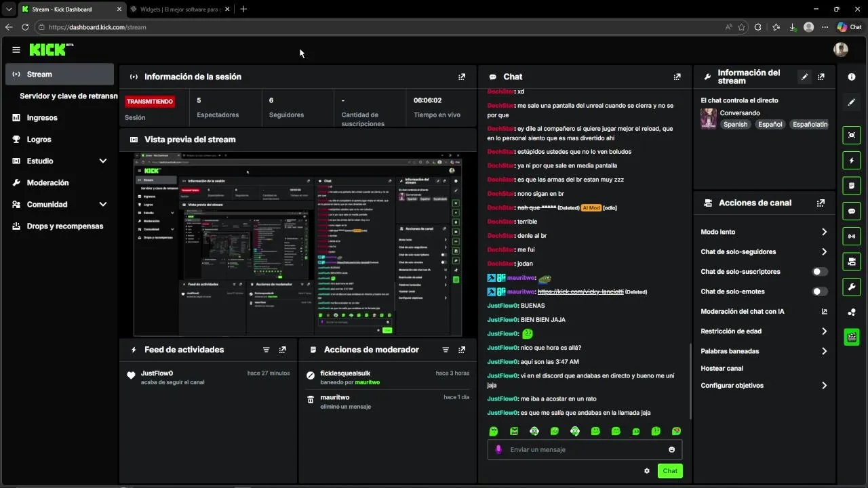Open a new browser tab
Screen dimensions: 868x488
243,9
